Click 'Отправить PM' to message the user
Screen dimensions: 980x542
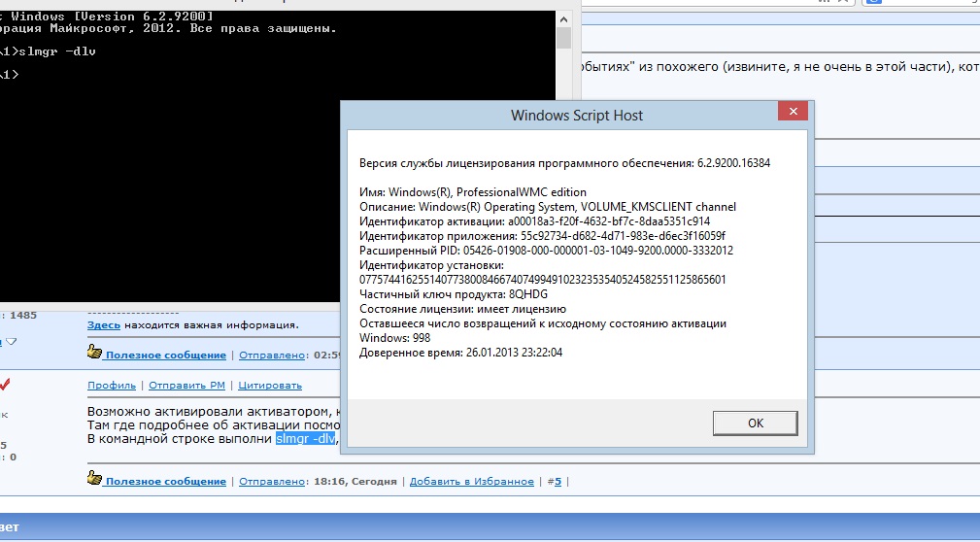coord(186,386)
